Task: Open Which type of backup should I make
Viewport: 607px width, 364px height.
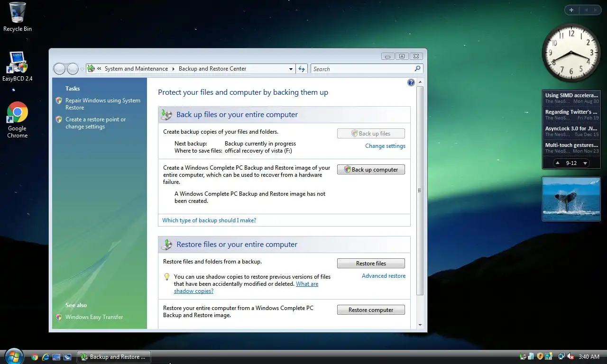Action: [209, 220]
